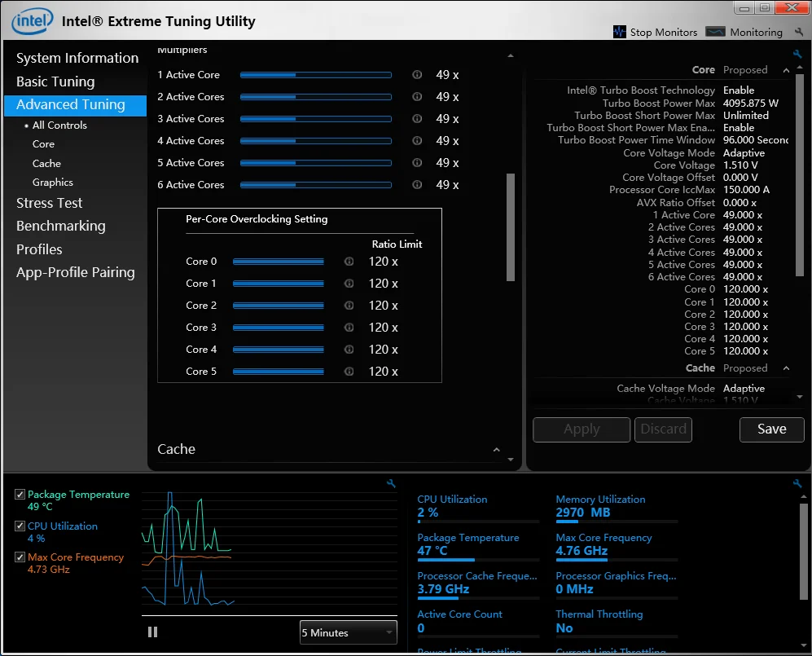Click the wrench icon above the proposed settings panel
This screenshot has height=656, width=812.
click(797, 55)
